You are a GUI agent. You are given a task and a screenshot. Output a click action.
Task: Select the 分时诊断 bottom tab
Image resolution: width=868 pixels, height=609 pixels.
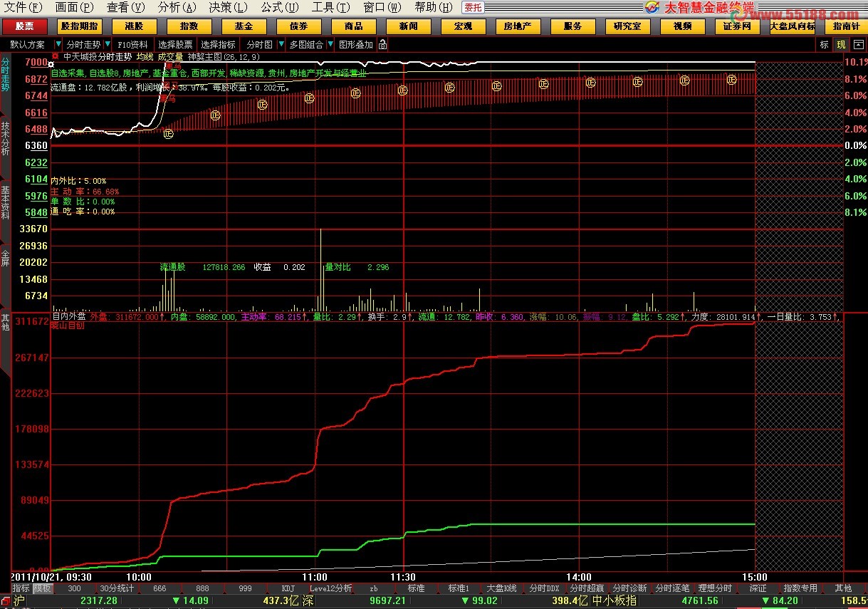pyautogui.click(x=629, y=588)
